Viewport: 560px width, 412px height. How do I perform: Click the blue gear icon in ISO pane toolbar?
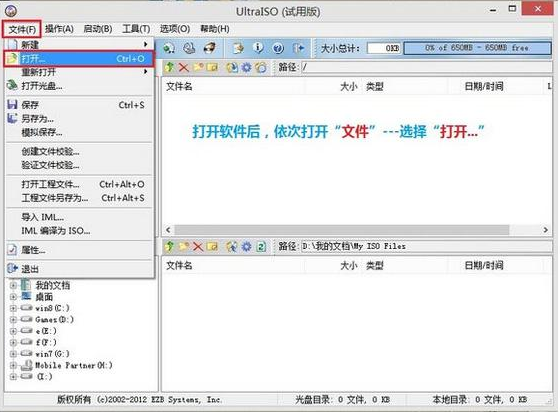tap(246, 67)
